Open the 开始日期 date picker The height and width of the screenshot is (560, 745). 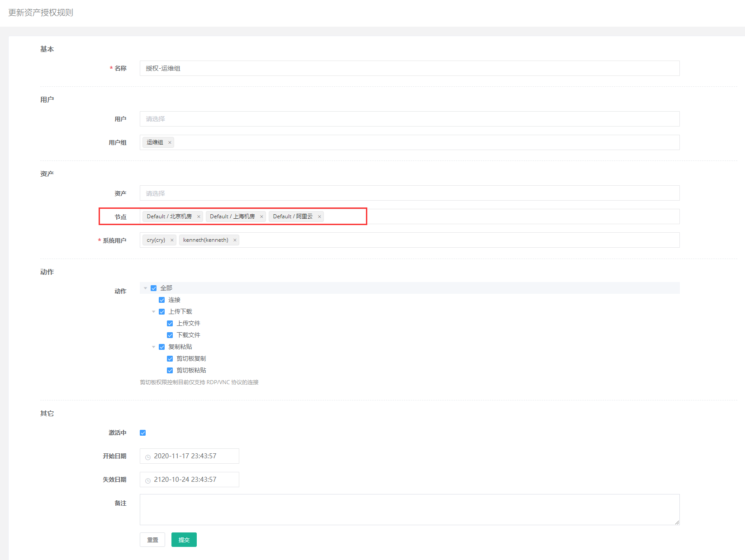pos(190,456)
